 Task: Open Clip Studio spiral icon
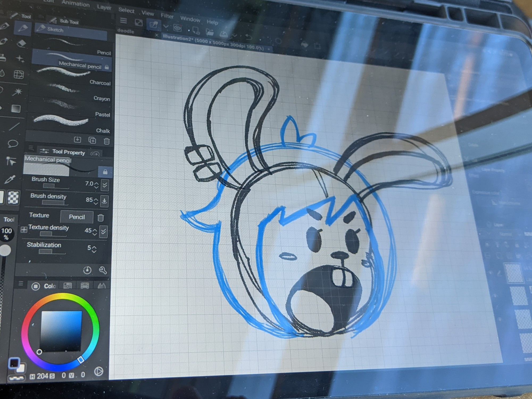pyautogui.click(x=177, y=28)
